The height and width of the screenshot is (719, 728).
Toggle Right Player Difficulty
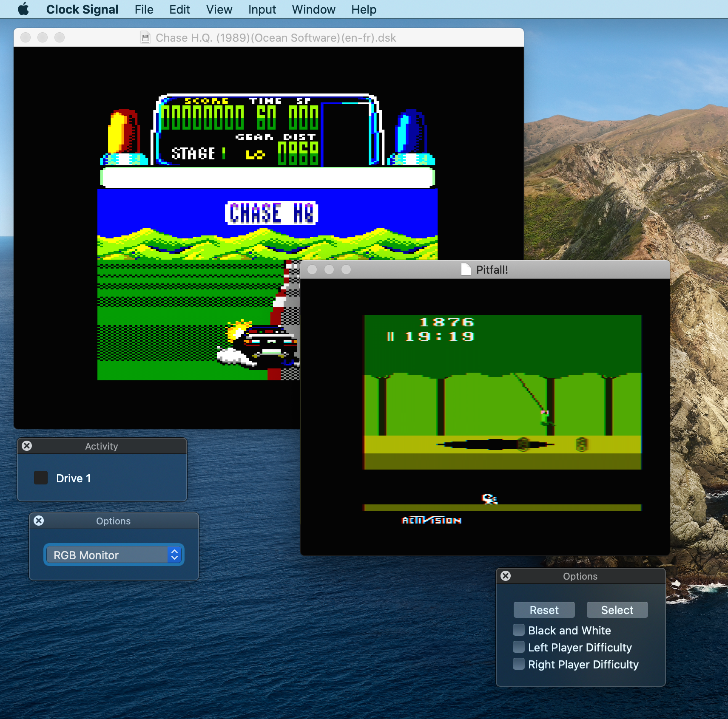pos(519,664)
